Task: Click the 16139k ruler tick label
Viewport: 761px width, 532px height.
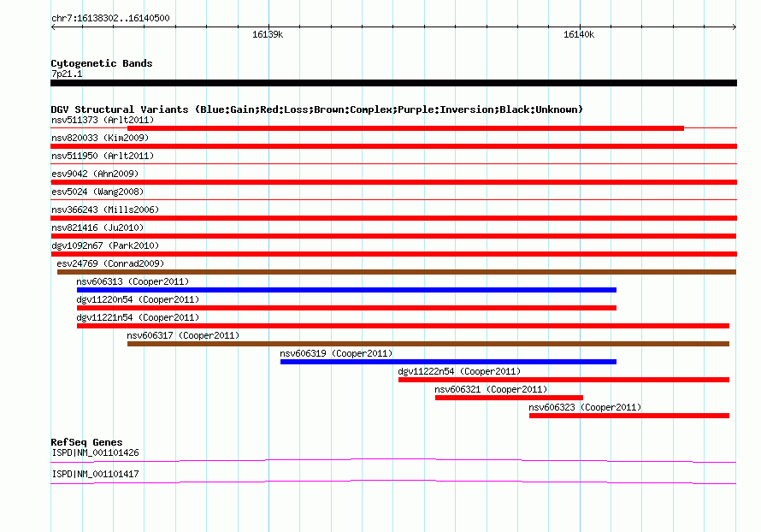Action: 268,34
